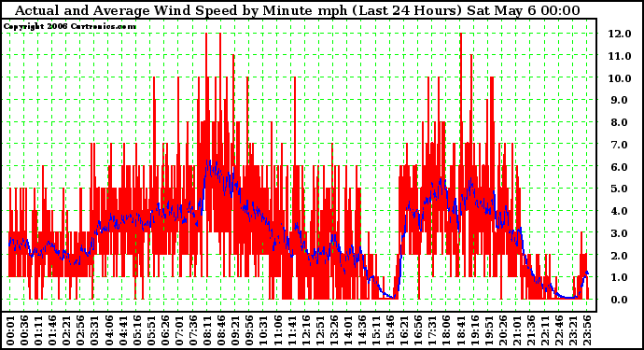Click the 10.0 y-axis label
This screenshot has height=350, width=644.
pyautogui.click(x=620, y=78)
